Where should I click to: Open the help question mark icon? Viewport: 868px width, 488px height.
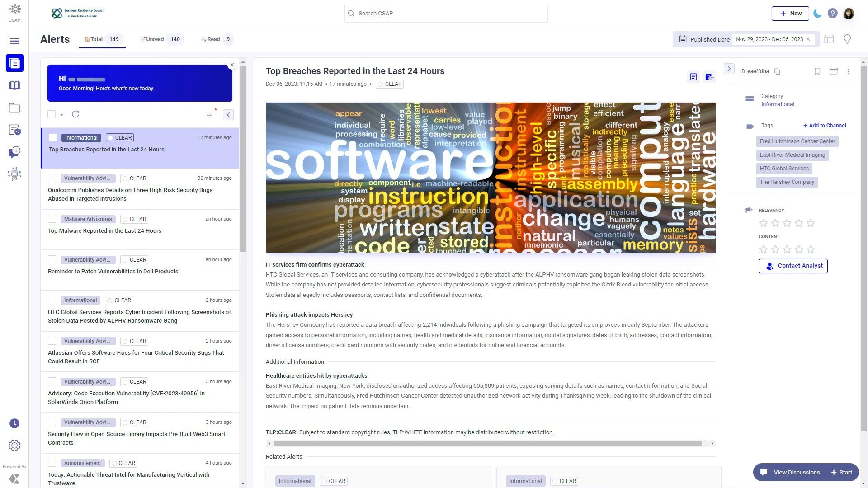832,14
